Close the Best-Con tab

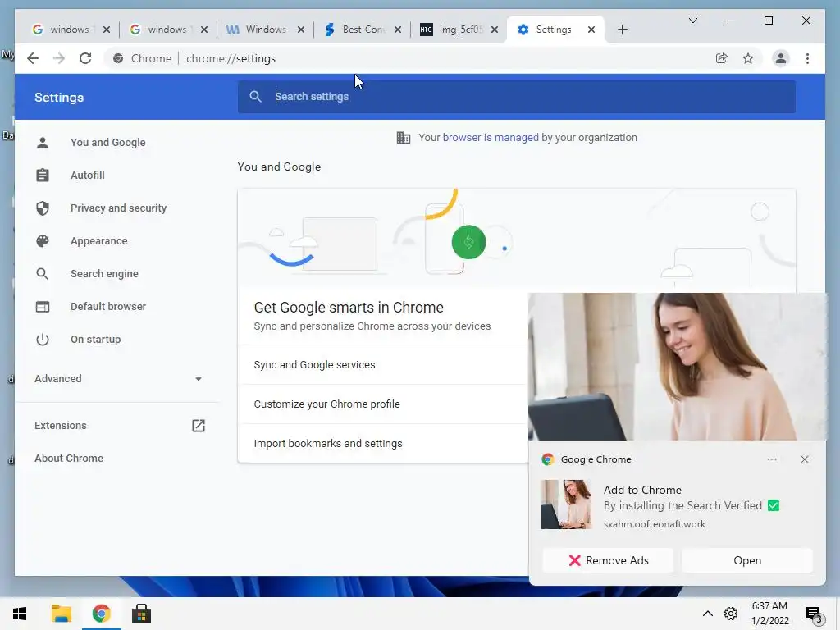coord(398,30)
